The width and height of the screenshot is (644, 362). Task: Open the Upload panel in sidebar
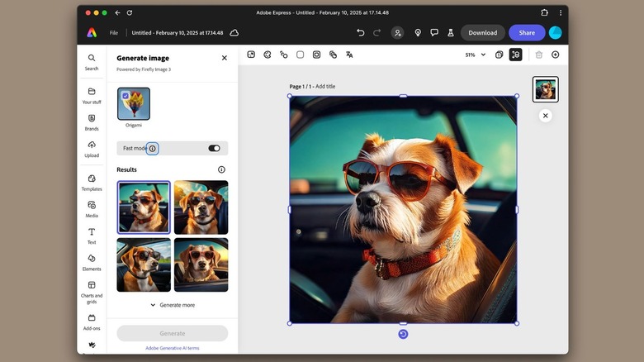[x=92, y=149]
